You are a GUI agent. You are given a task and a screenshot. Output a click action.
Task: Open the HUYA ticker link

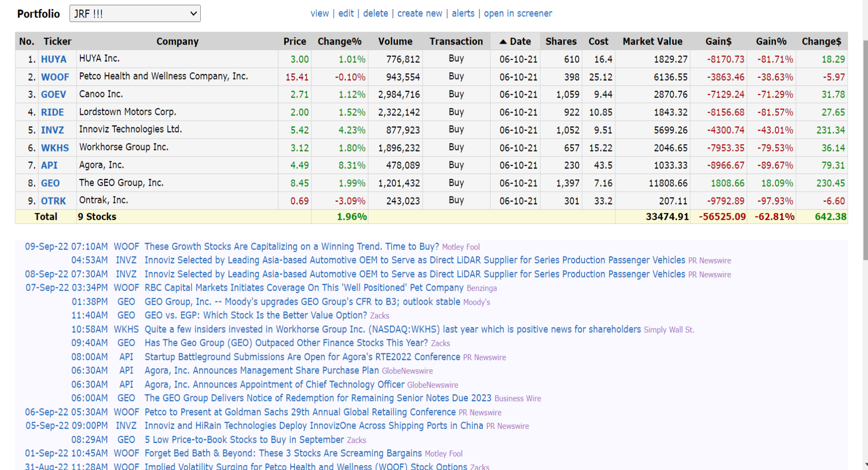pyautogui.click(x=53, y=59)
